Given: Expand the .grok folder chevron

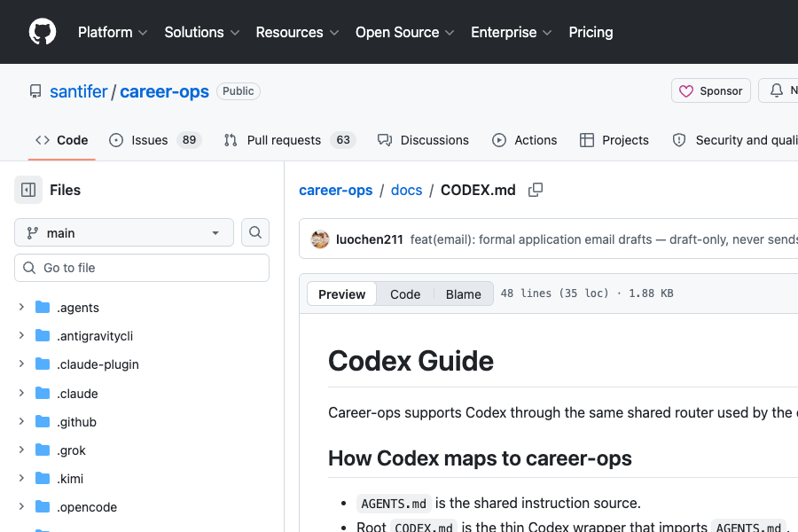Looking at the screenshot, I should (21, 450).
